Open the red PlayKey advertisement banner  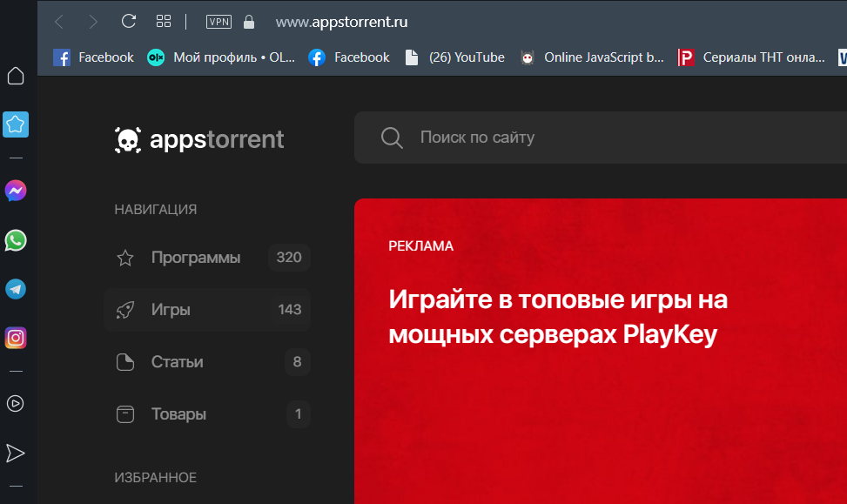[x=601, y=351]
